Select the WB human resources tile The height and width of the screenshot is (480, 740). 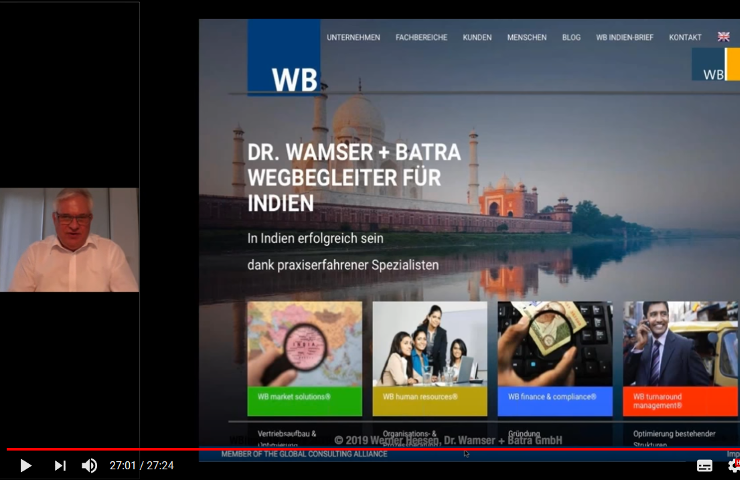click(x=429, y=358)
